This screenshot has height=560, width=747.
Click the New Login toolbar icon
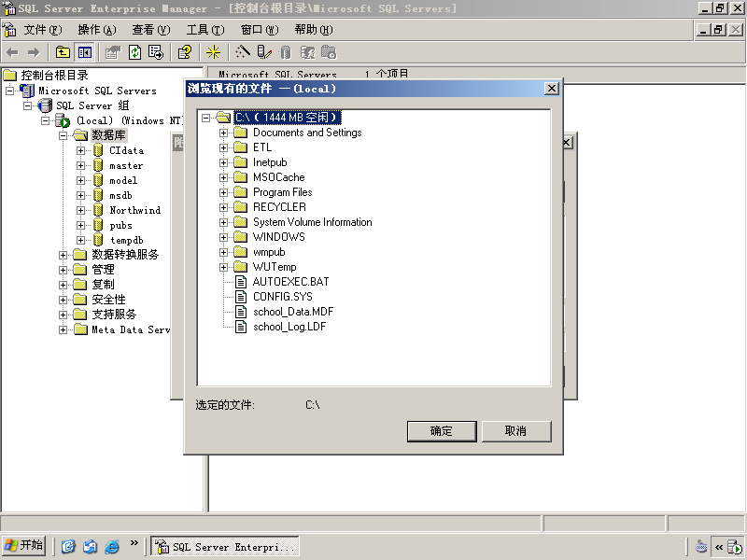coord(307,52)
